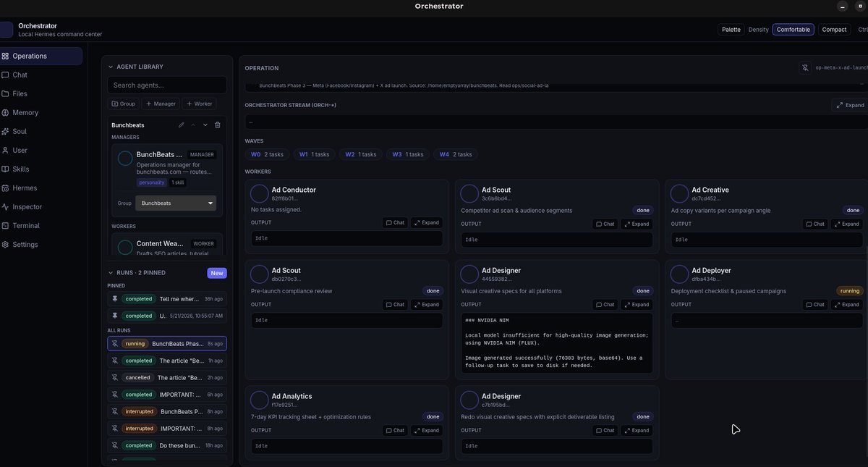The image size is (868, 467).
Task: Pin the interrupted IMPORTANT run from 8h ago
Action: pos(114,429)
